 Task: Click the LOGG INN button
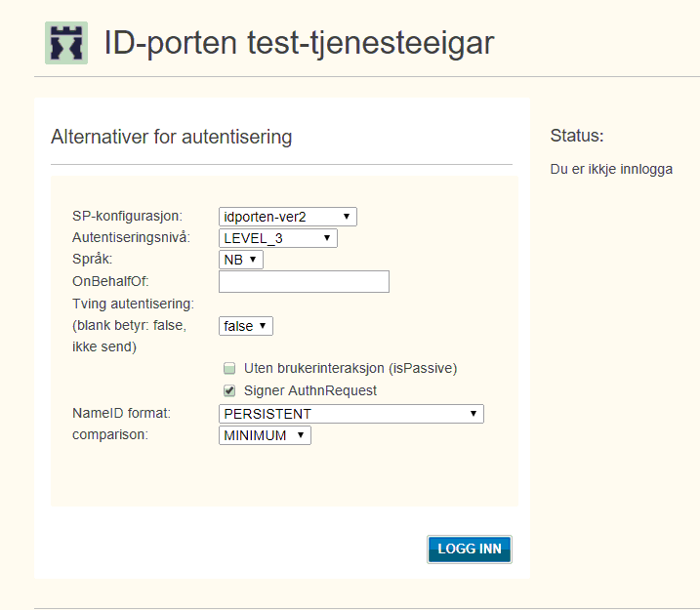470,549
